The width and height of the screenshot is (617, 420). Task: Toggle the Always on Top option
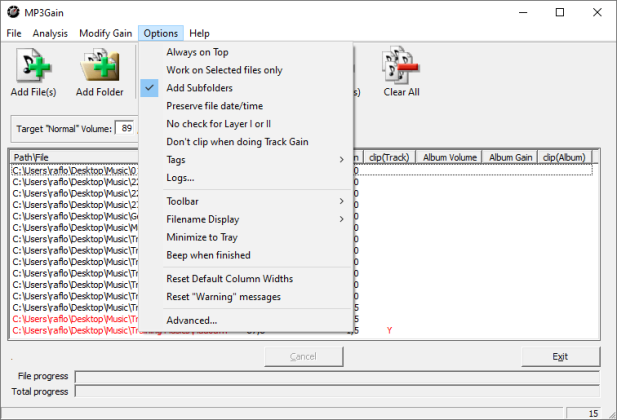click(x=246, y=52)
